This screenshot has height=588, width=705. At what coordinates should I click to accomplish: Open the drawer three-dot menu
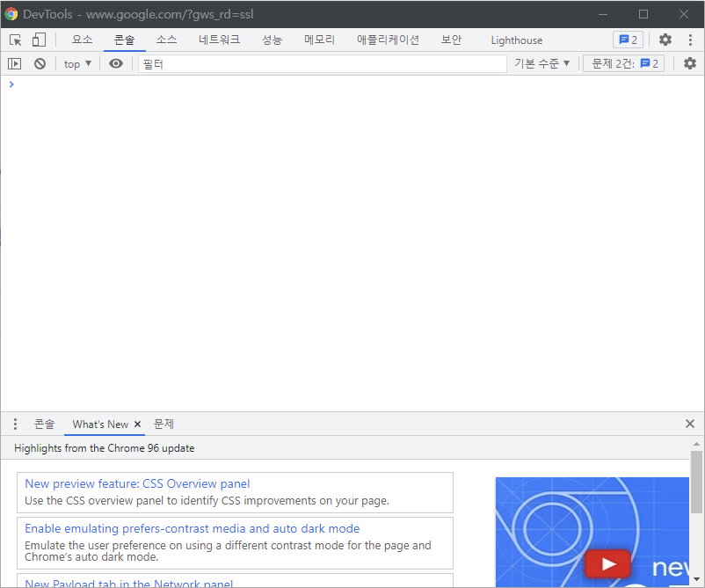[x=15, y=424]
